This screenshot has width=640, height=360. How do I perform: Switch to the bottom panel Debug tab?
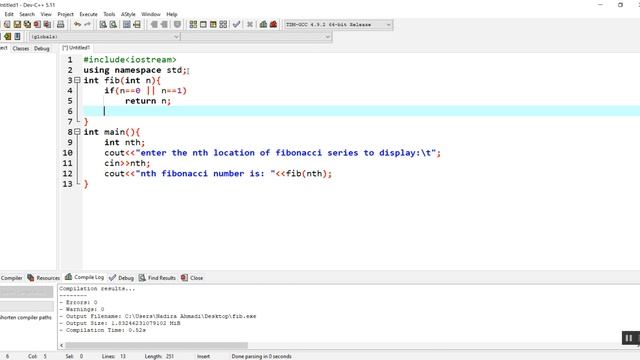[x=122, y=278]
